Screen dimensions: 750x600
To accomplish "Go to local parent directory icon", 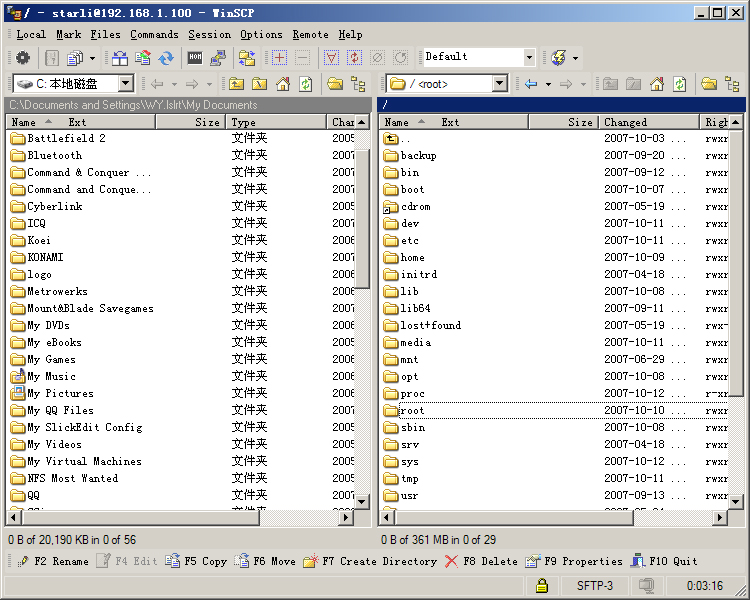I will click(x=236, y=84).
